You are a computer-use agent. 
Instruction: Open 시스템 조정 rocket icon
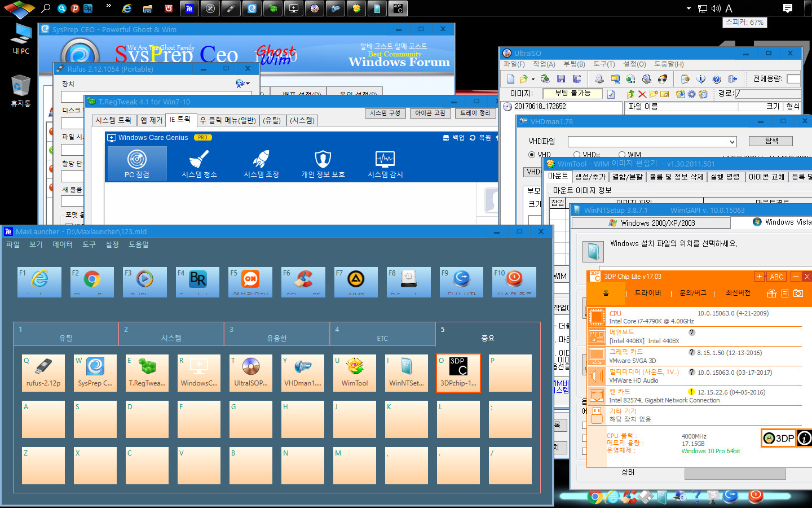tap(261, 163)
